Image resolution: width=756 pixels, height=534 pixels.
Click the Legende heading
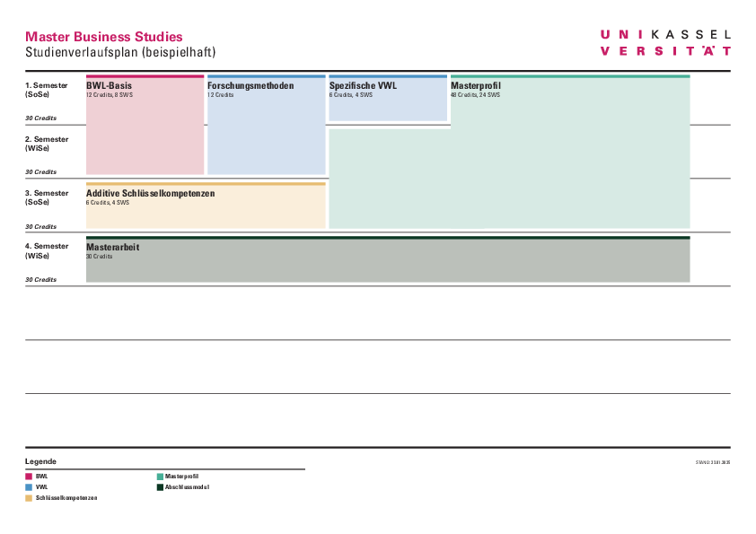[40, 460]
